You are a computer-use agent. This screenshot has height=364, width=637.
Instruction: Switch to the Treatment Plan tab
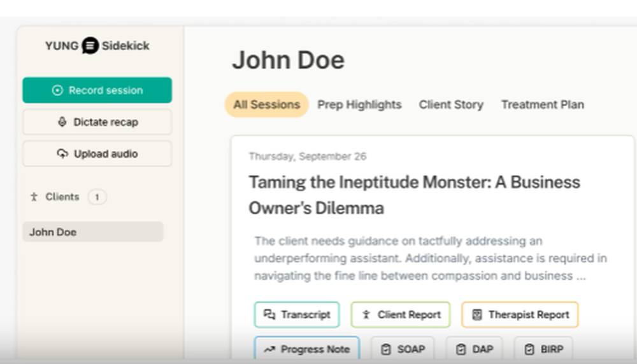[x=542, y=105]
